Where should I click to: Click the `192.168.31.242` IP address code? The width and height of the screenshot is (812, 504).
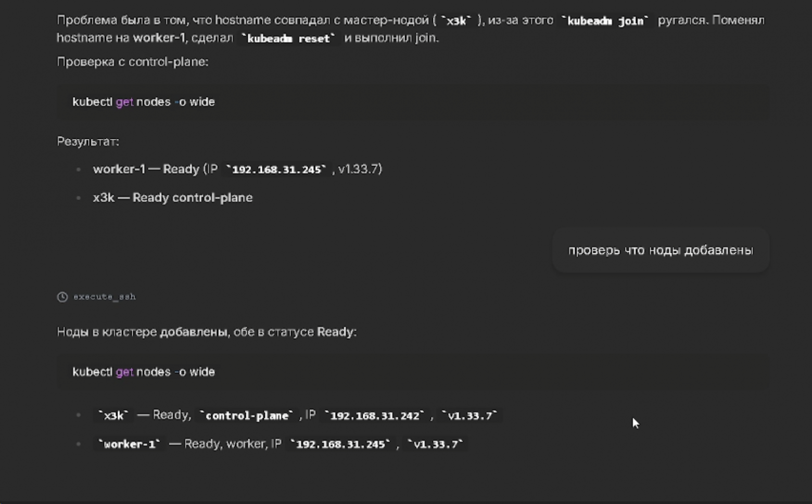tap(375, 416)
